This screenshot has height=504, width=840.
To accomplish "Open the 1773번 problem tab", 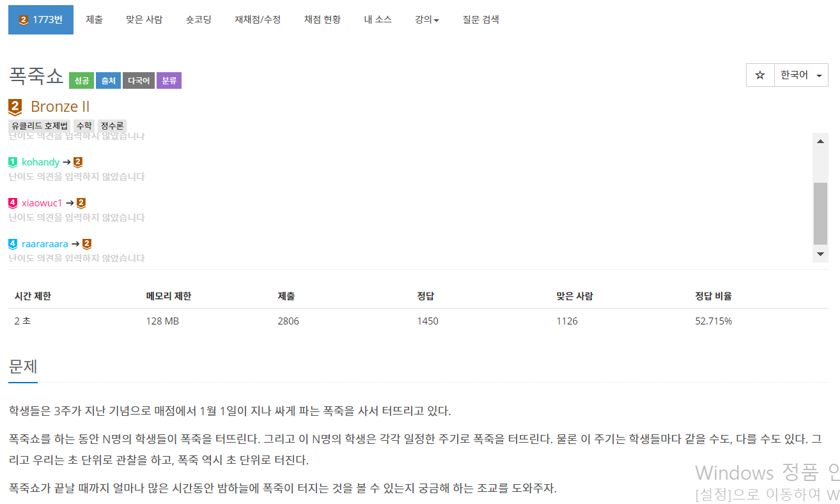I will (41, 20).
